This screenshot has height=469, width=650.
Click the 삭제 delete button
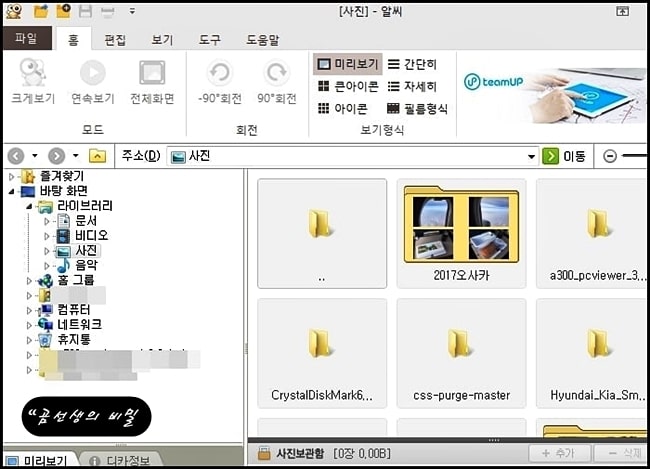[x=621, y=453]
